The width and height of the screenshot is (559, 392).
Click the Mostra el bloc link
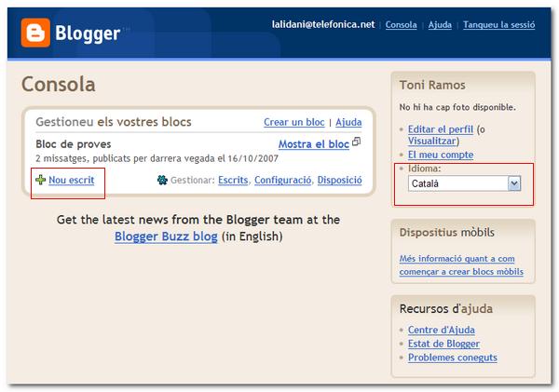(313, 144)
